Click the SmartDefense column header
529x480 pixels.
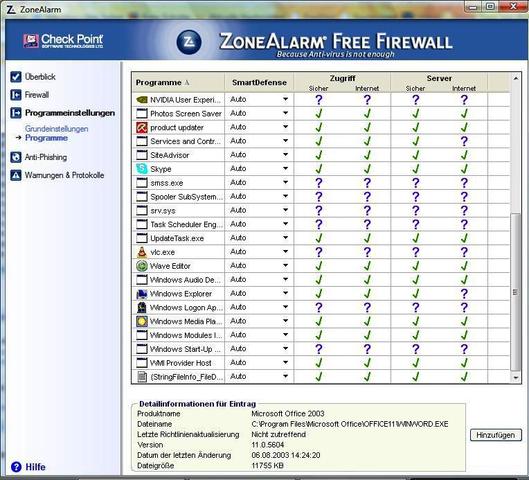[259, 82]
